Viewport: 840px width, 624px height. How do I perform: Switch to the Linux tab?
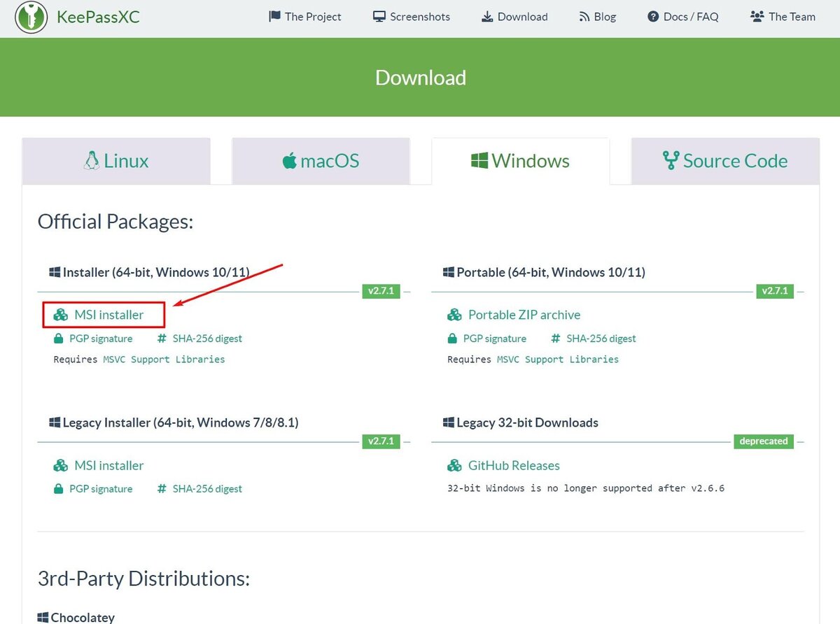pos(116,161)
